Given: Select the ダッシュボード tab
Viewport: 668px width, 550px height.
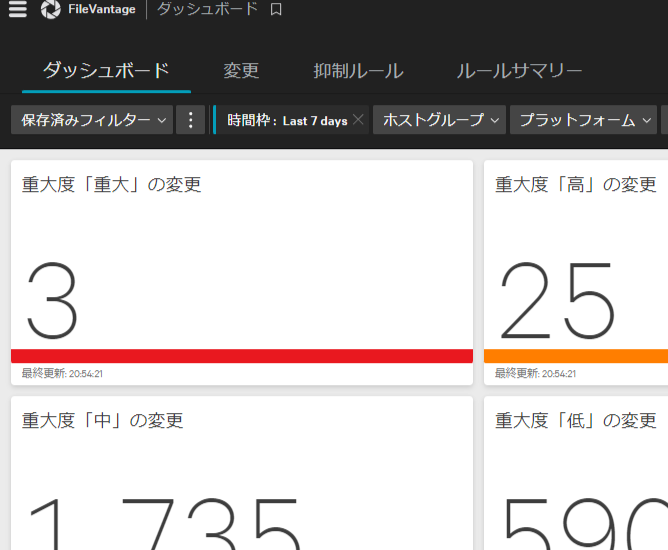Looking at the screenshot, I should click(x=106, y=71).
